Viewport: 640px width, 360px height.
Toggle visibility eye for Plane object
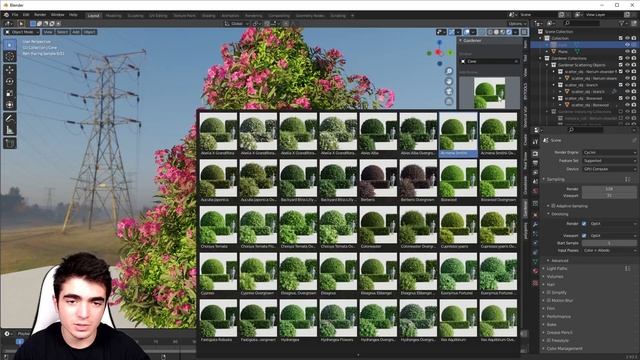tap(627, 51)
